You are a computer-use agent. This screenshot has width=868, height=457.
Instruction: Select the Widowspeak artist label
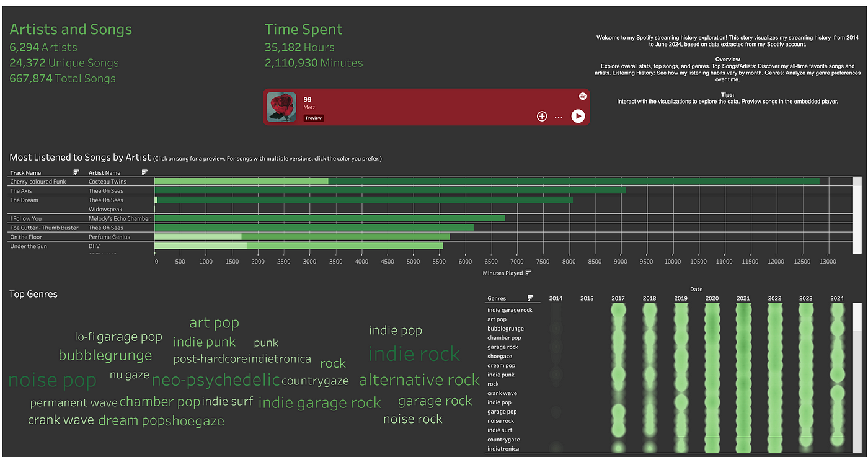pos(105,210)
